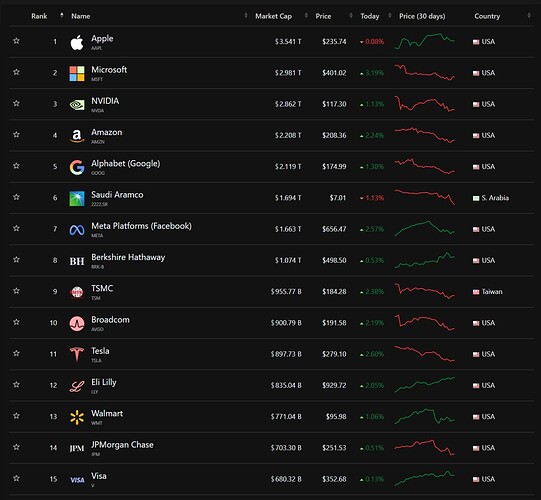The image size is (541, 500).
Task: Click the Rank column header
Action: [39, 16]
